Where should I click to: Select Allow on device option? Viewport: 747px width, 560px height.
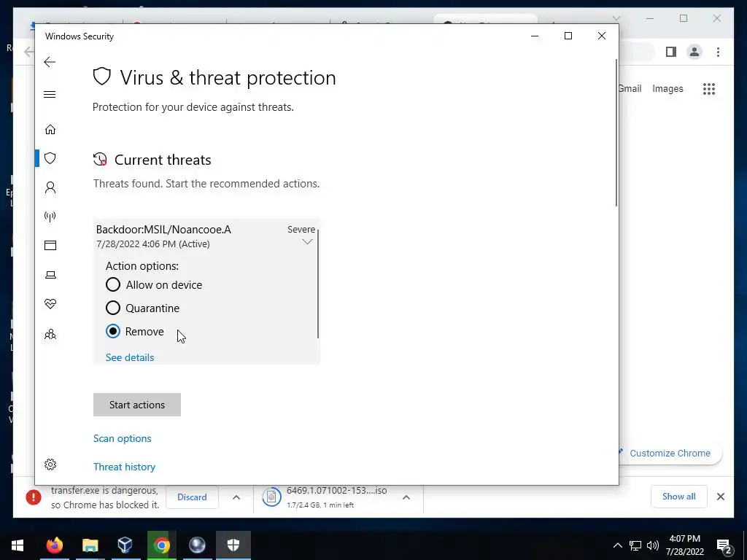[x=113, y=285]
